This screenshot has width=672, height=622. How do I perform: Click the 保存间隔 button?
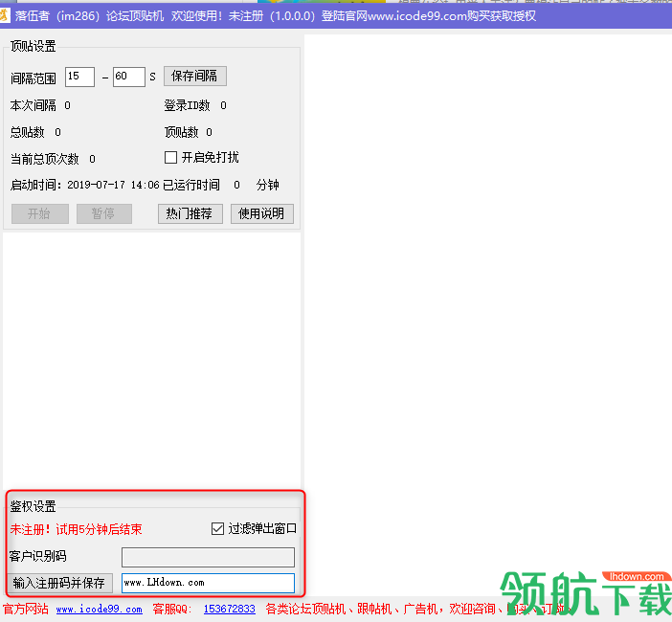pyautogui.click(x=195, y=77)
